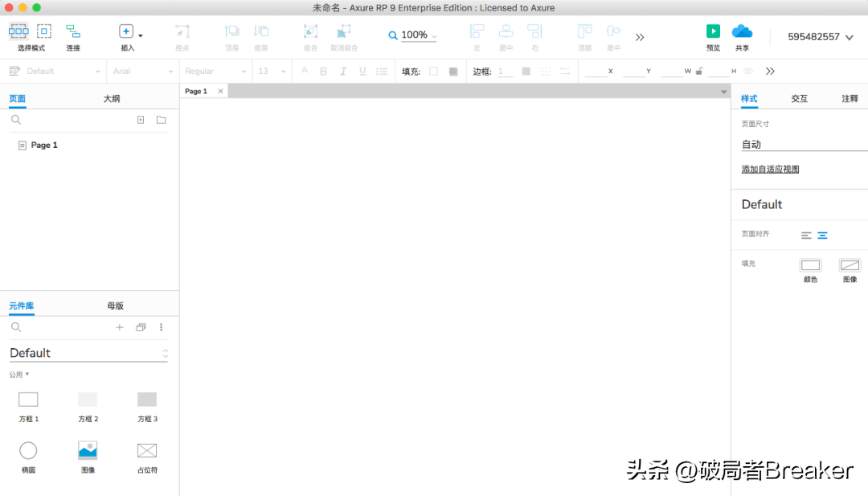
Task: Select the 选择模式 (selection mode) tool
Action: click(x=18, y=32)
